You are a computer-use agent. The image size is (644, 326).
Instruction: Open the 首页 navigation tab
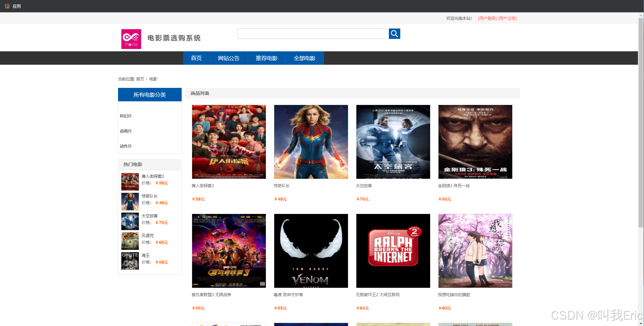coord(196,58)
